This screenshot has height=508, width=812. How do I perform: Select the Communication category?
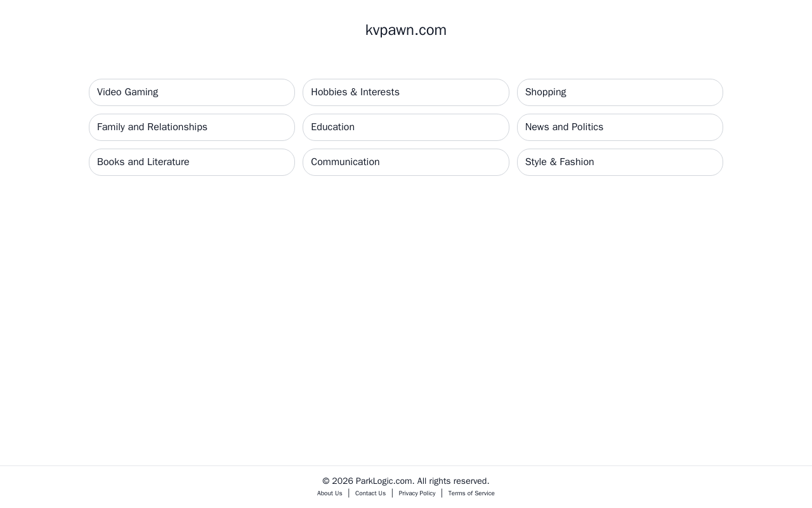click(406, 162)
